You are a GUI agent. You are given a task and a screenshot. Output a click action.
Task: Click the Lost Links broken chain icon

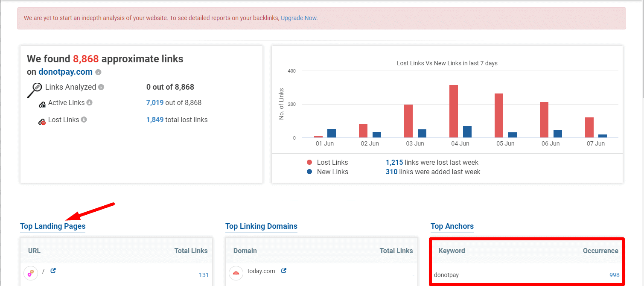click(42, 122)
